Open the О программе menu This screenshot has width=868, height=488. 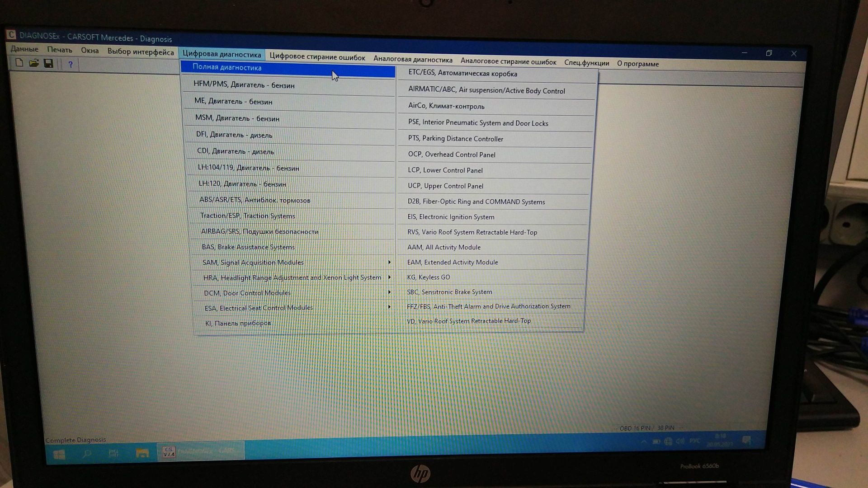click(x=638, y=64)
